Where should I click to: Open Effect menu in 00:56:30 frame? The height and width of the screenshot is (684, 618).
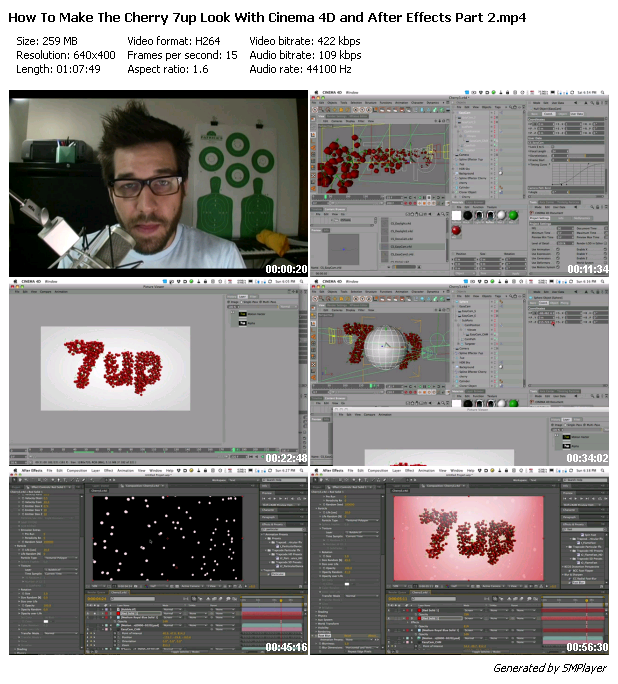coord(410,471)
